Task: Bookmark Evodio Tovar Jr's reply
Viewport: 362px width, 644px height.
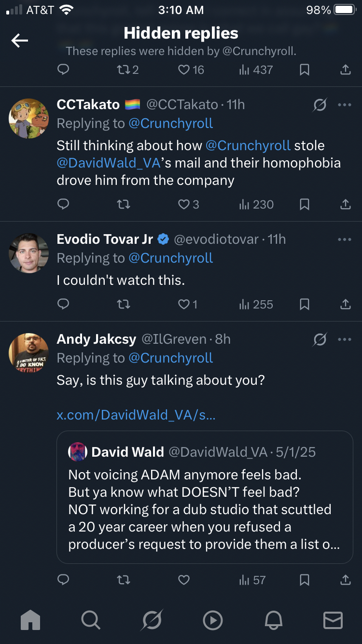Action: 305,305
